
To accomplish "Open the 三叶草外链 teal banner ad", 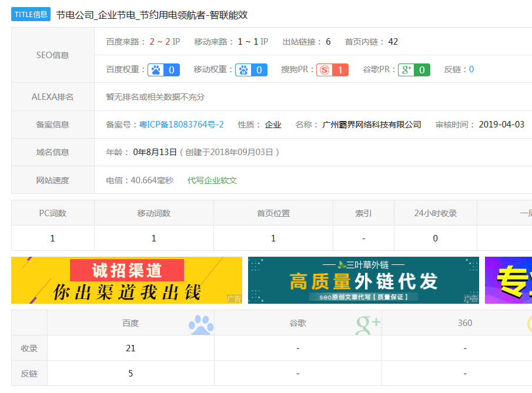I will tap(363, 280).
